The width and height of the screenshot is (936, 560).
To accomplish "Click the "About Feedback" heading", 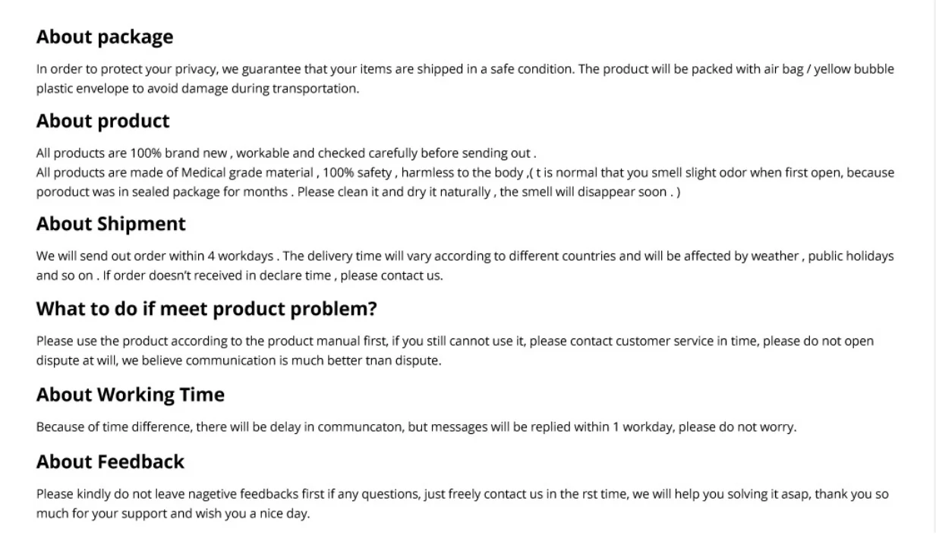I will (x=110, y=461).
